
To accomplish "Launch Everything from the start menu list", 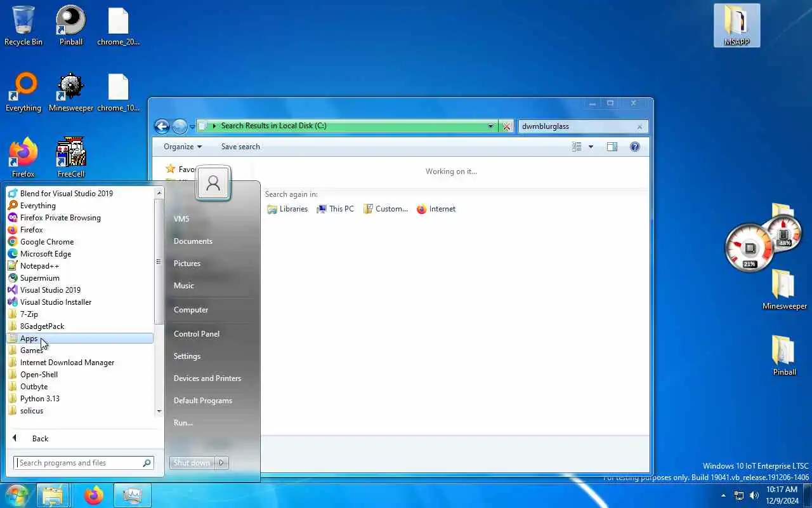I will [80, 206].
